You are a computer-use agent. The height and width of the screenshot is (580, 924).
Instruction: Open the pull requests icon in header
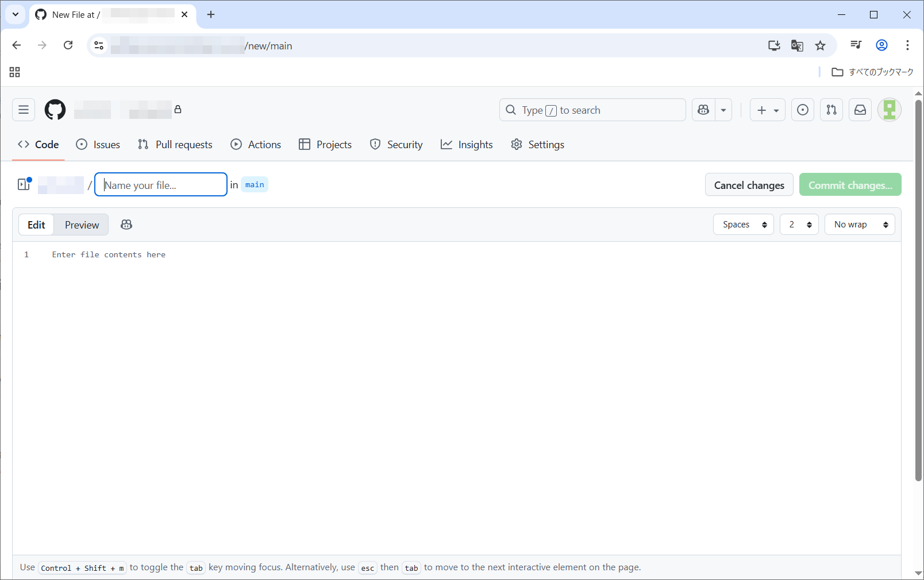click(831, 110)
